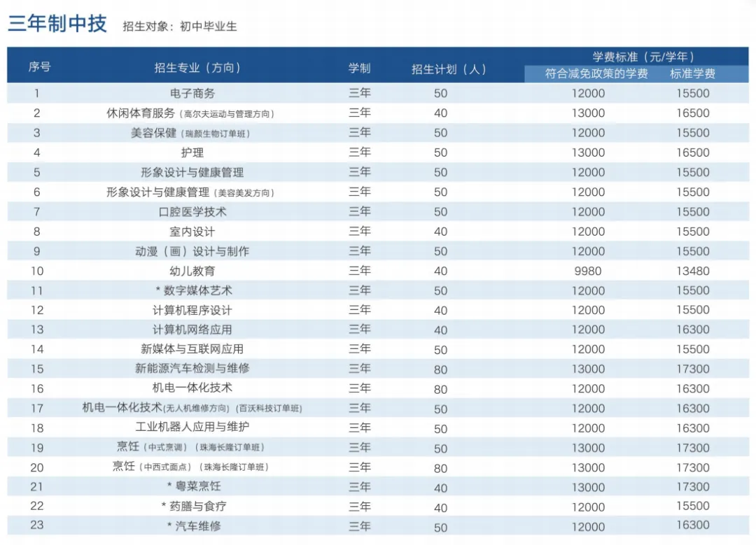Click serial number 1
Viewport: 756px width, 545px height.
coord(37,93)
